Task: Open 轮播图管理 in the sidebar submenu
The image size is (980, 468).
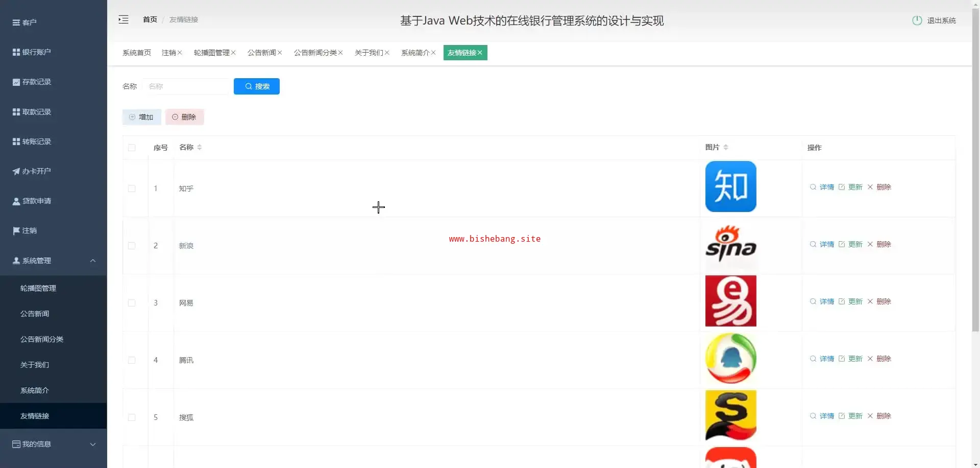Action: tap(54, 288)
